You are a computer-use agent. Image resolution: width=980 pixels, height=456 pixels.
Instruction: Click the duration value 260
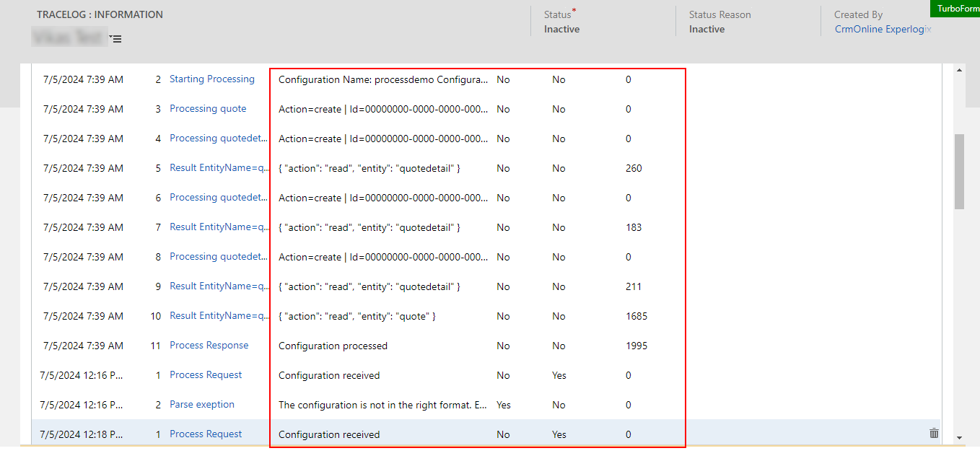pos(634,168)
